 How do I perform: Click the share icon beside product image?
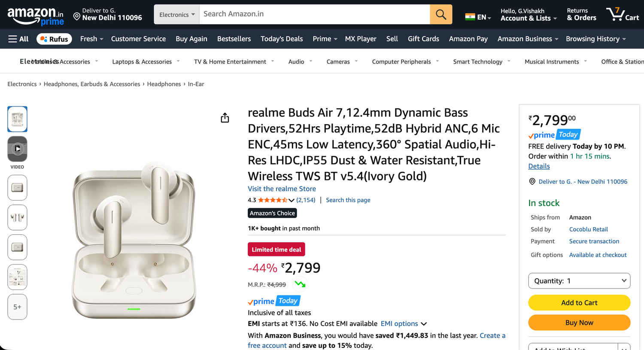click(x=225, y=118)
